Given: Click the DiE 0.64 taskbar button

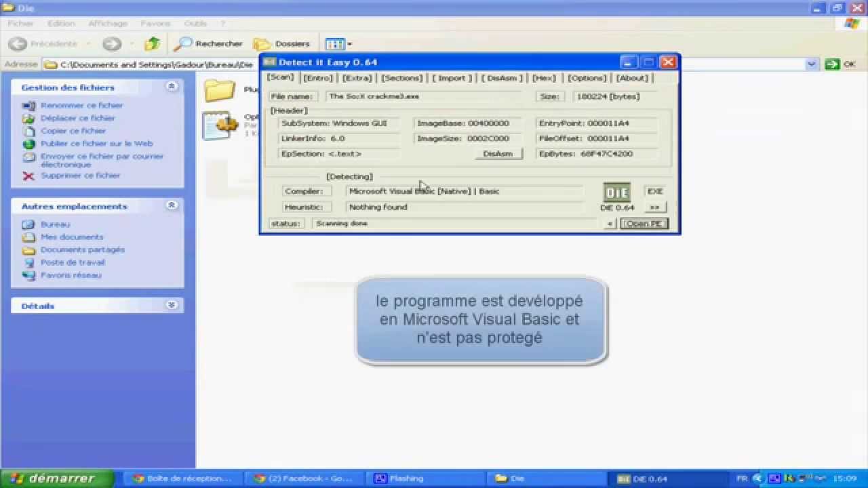Looking at the screenshot, I should tap(667, 478).
